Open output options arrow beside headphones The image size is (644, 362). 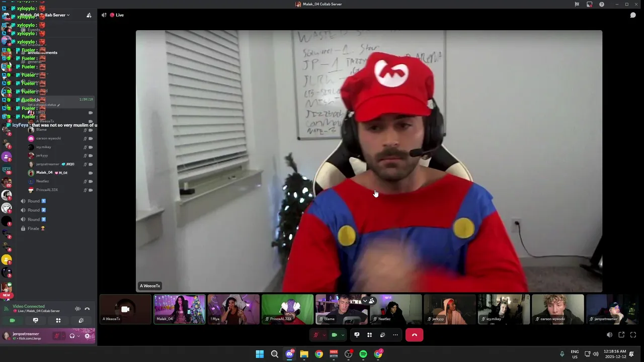point(78,336)
